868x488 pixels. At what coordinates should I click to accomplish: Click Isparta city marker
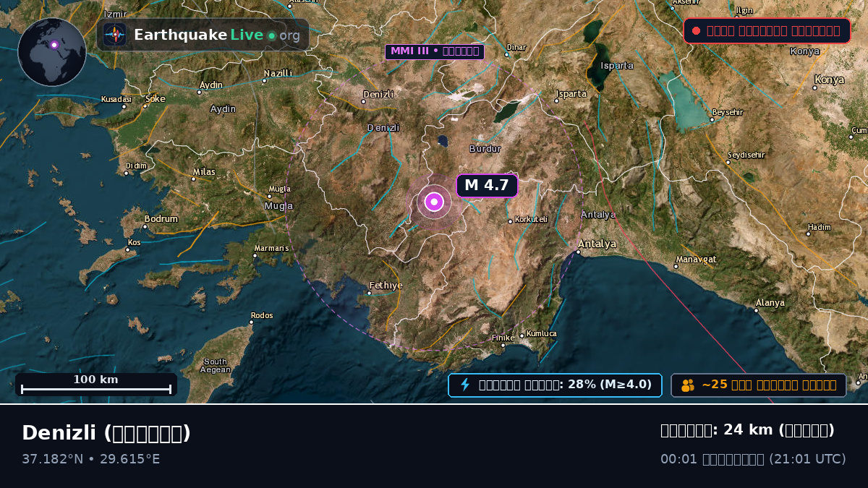pyautogui.click(x=556, y=100)
